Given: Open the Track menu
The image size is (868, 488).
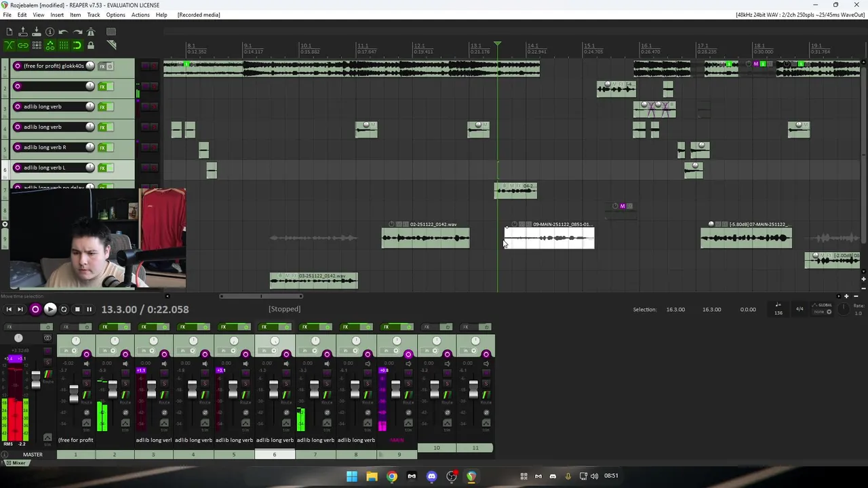Looking at the screenshot, I should tap(94, 15).
